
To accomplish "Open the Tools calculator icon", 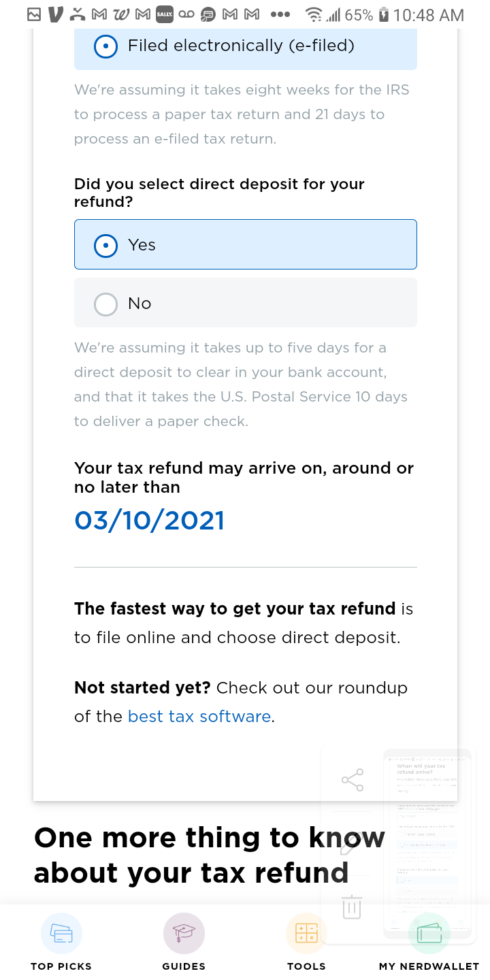I will pyautogui.click(x=306, y=934).
